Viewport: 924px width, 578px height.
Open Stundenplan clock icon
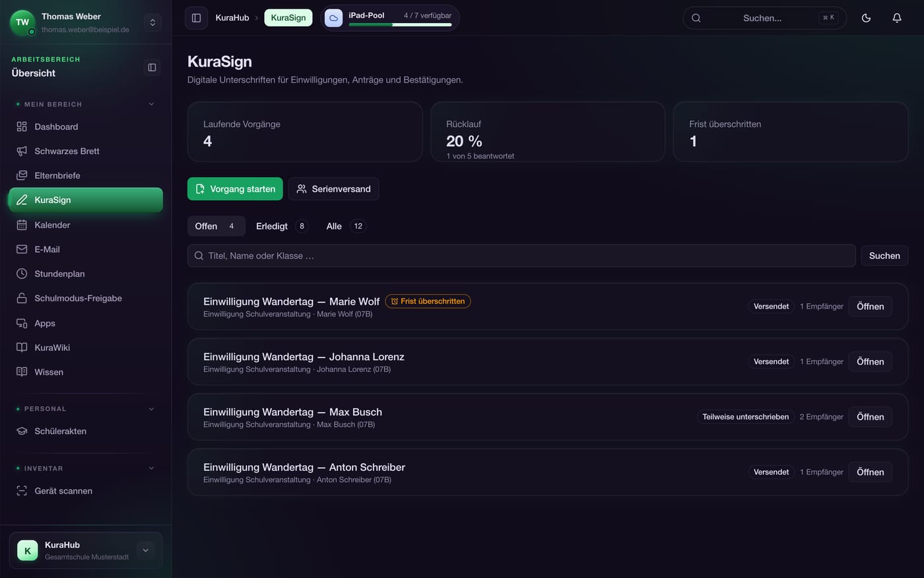(22, 274)
